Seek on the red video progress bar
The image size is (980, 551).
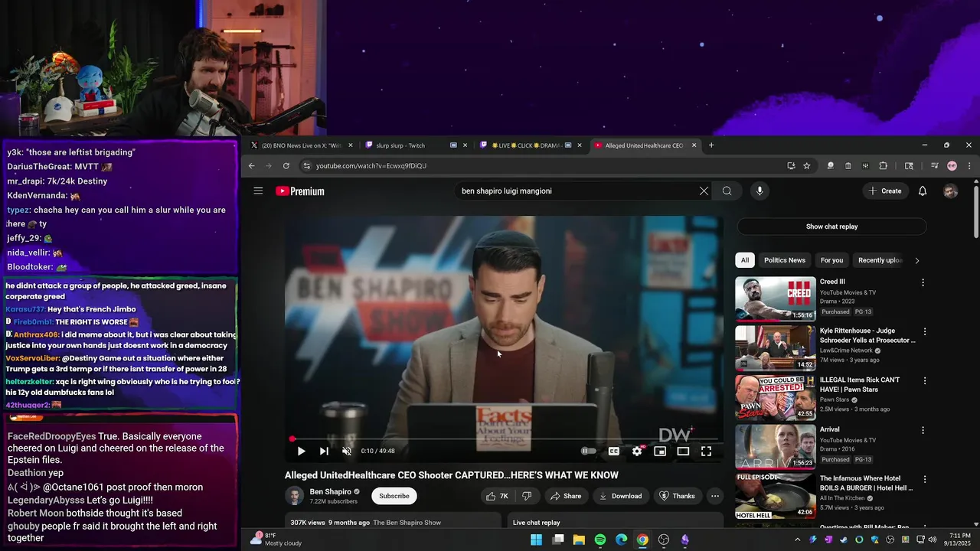pyautogui.click(x=505, y=439)
